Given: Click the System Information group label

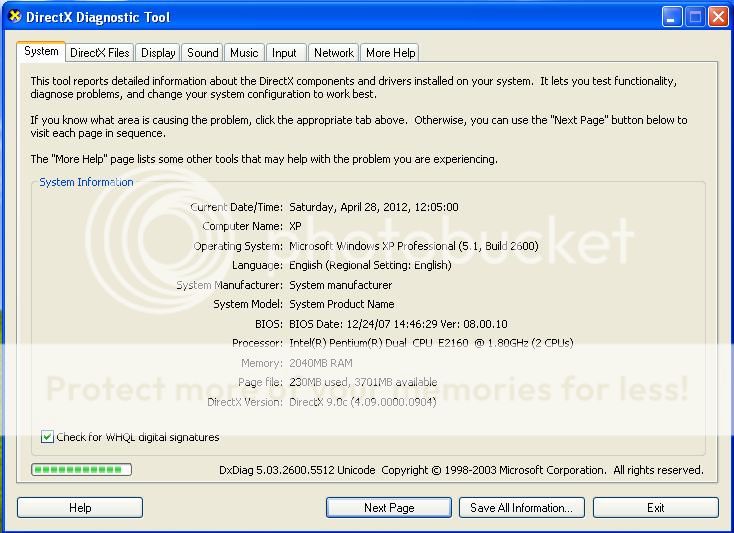Looking at the screenshot, I should 86,182.
